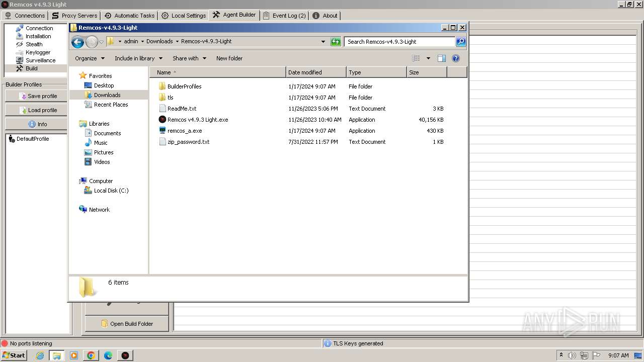Select DefaultProfile in profiles list
This screenshot has width=644, height=362.
pos(33,139)
